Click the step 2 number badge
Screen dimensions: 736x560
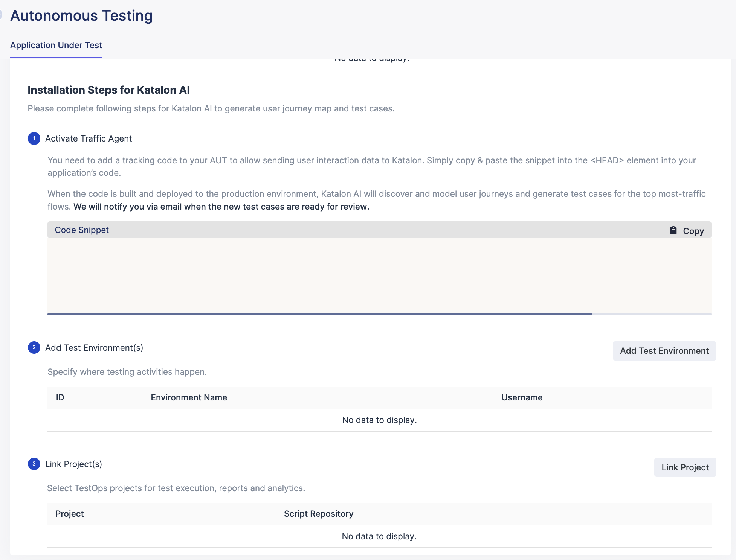click(34, 347)
